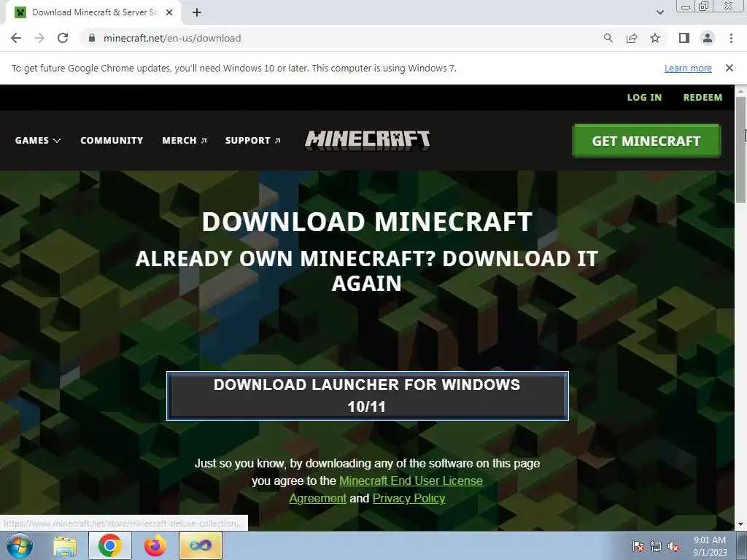The image size is (747, 560).
Task: Click Download Launcher for Windows 10/11
Action: 368,396
